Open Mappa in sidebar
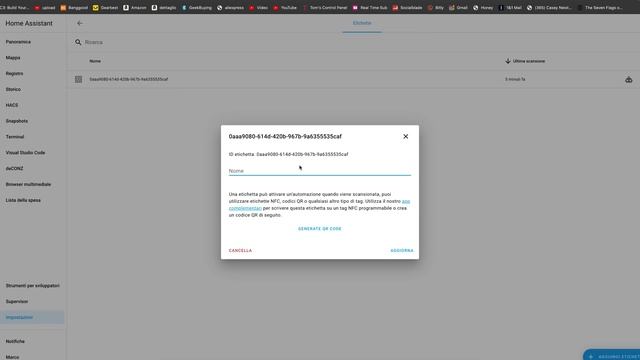 pyautogui.click(x=13, y=58)
